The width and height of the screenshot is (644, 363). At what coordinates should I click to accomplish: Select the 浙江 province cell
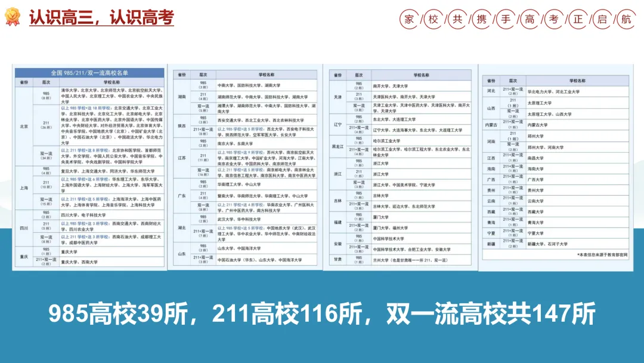pos(338,174)
